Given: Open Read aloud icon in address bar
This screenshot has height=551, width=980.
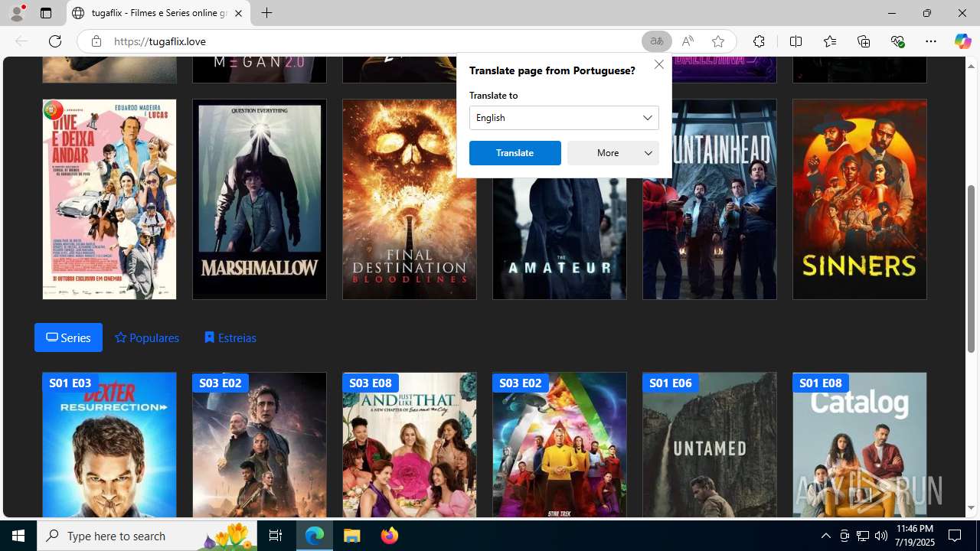Looking at the screenshot, I should pos(688,41).
